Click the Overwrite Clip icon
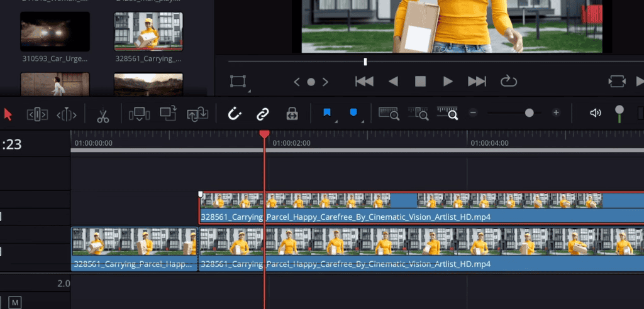 (x=168, y=113)
